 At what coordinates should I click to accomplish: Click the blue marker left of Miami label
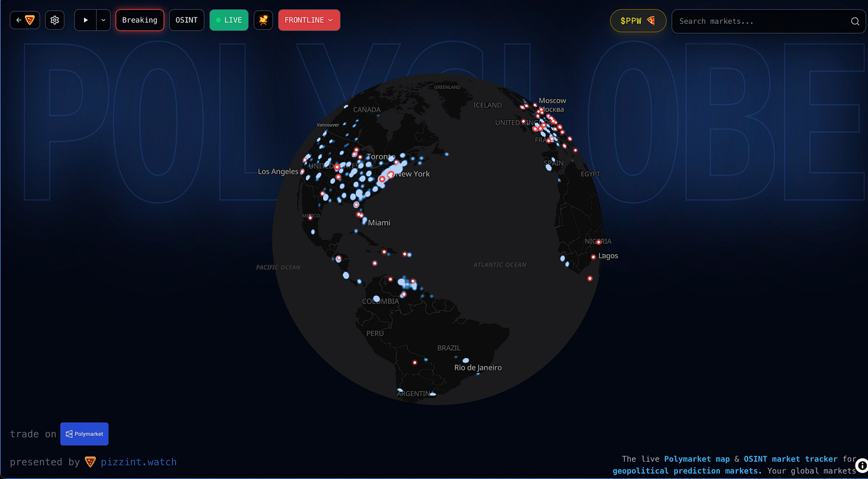point(364,221)
